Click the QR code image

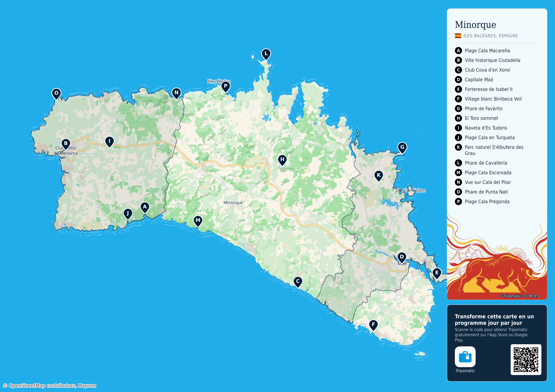pos(526,360)
